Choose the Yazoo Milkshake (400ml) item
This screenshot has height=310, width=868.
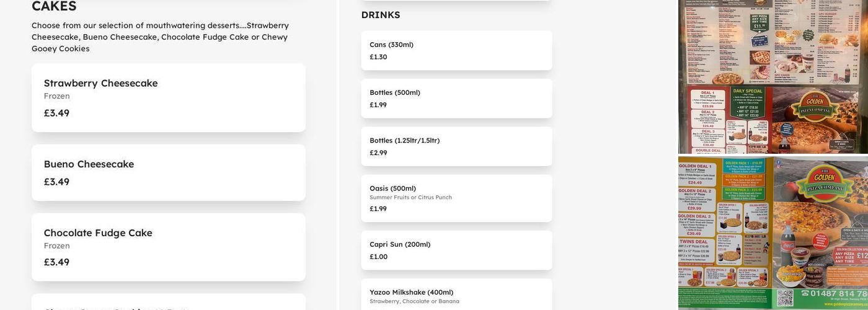coord(456,295)
